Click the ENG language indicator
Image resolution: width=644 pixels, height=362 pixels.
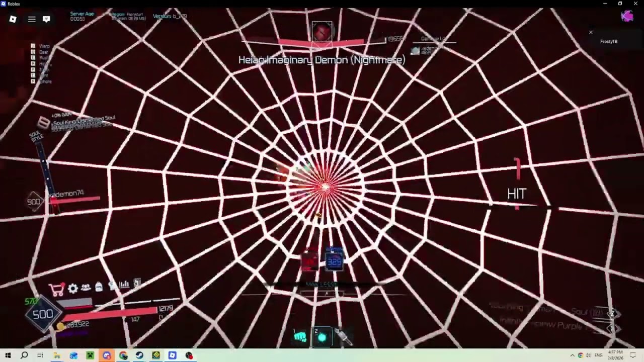click(x=599, y=355)
